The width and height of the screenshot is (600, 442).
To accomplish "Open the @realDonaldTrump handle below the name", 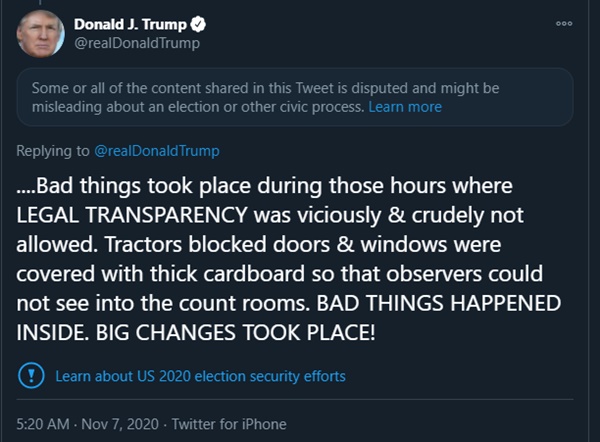I will pyautogui.click(x=137, y=43).
